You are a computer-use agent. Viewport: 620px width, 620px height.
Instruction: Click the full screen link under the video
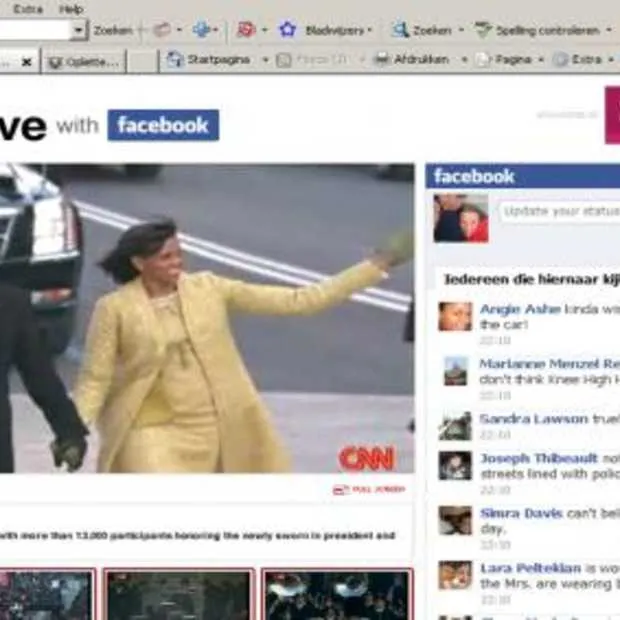pos(369,490)
